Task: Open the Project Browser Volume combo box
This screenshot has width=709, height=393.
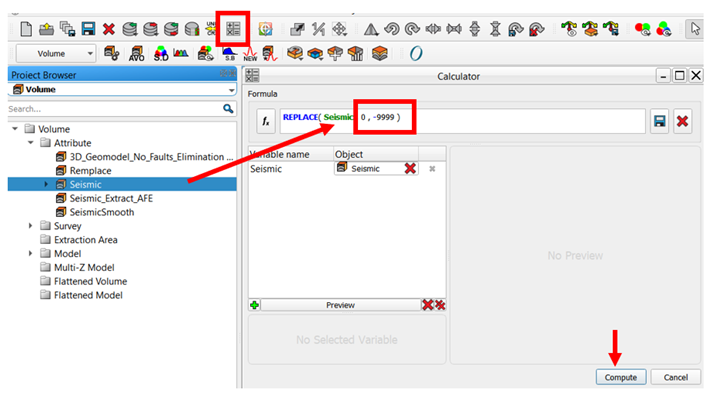Action: coord(122,90)
